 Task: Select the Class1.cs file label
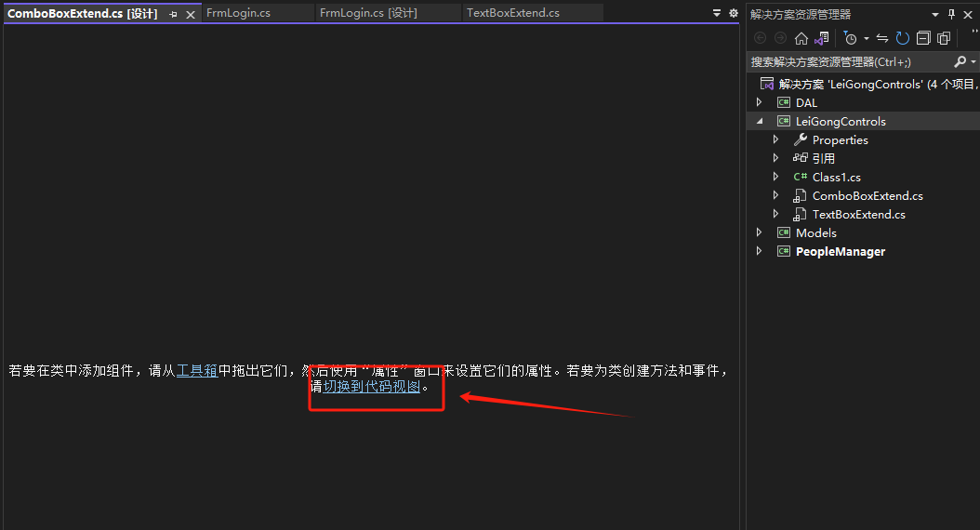coord(836,177)
